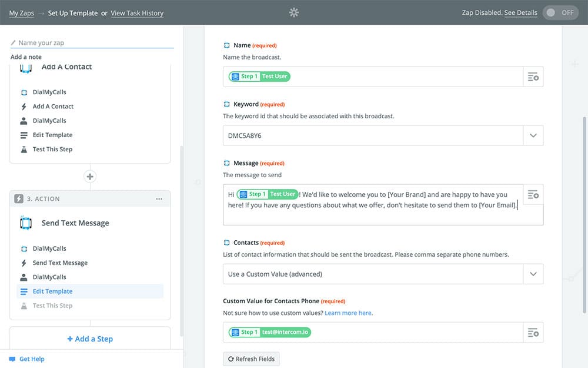This screenshot has width=588, height=368.
Task: Click the insert-field icon in the Message field
Action: coord(533,194)
